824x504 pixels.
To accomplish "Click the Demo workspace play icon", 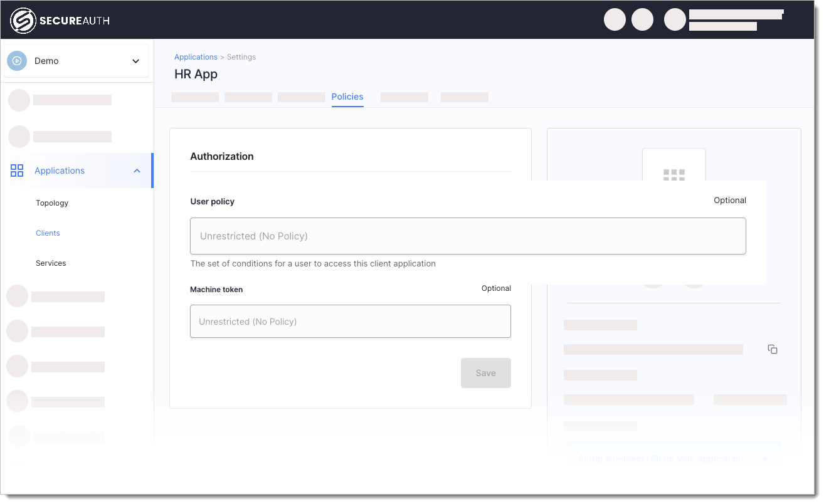I will click(17, 60).
